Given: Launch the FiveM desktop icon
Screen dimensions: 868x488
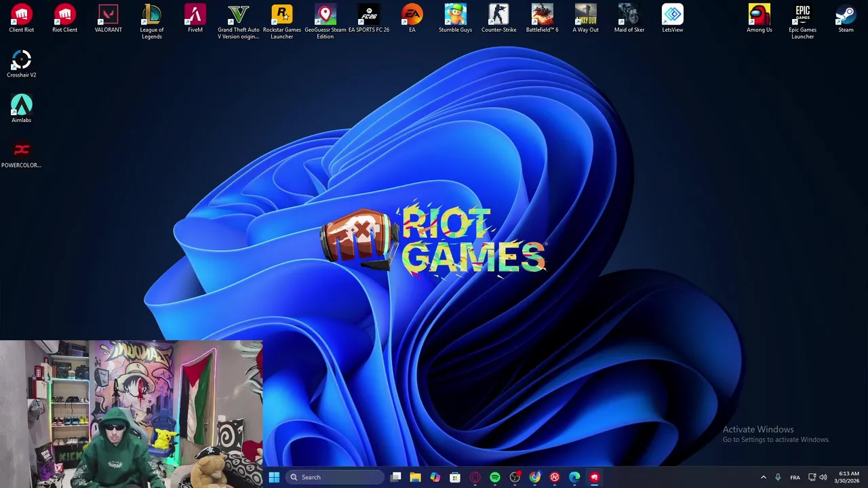Looking at the screenshot, I should [x=195, y=19].
